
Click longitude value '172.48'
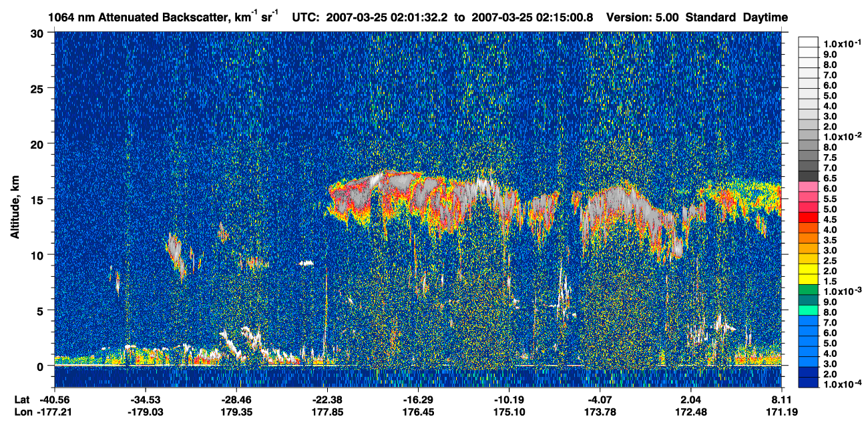click(690, 412)
